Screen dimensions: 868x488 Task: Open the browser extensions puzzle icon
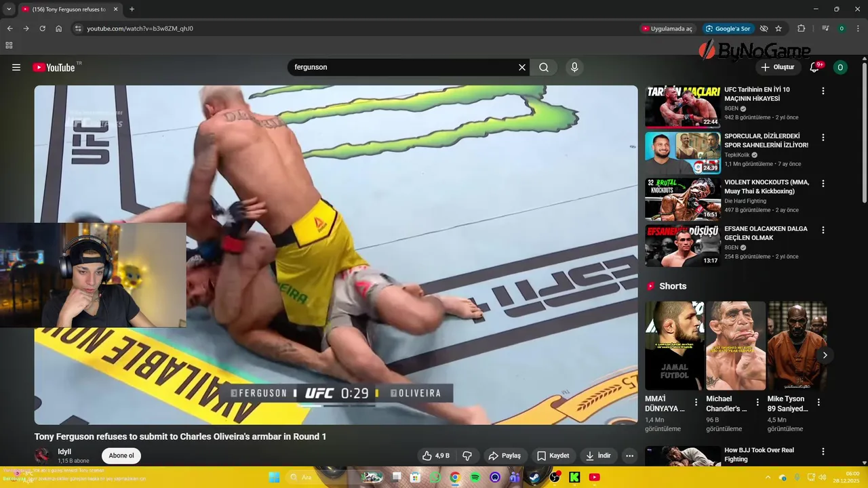tap(802, 28)
